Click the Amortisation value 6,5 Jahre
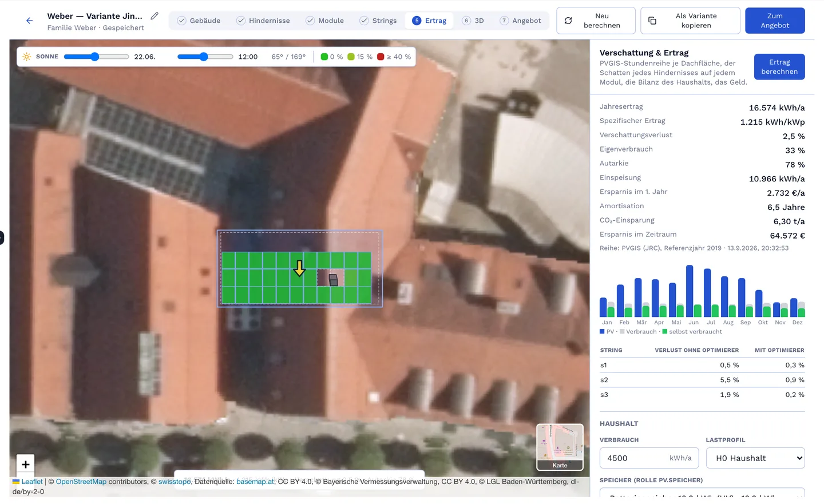Image resolution: width=824 pixels, height=504 pixels. (x=786, y=207)
